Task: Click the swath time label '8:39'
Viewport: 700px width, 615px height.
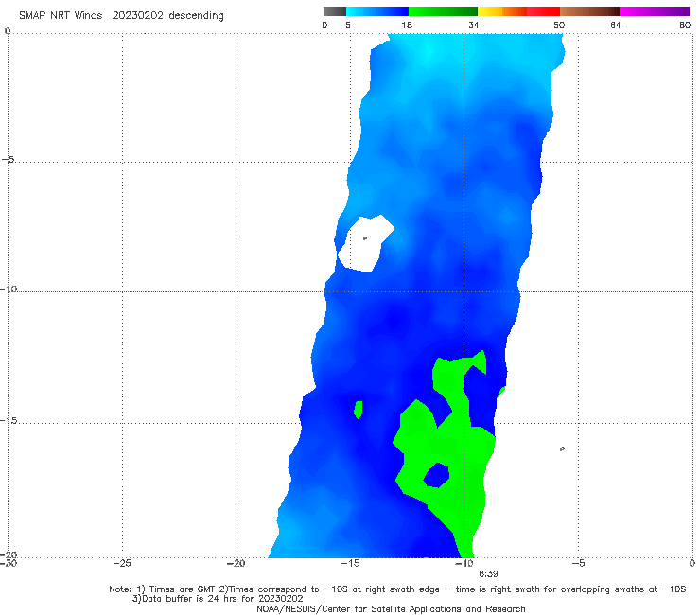Action: (488, 574)
